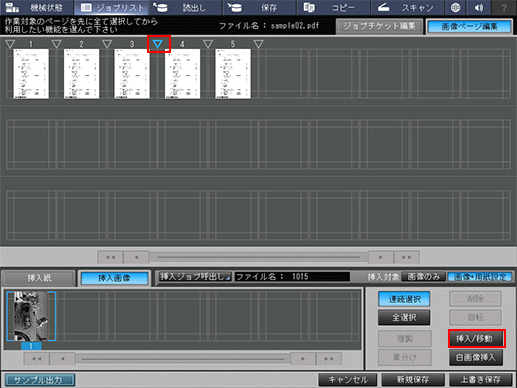Screen dimensions: 517x388
Task: Jump to first page in main page scroller
Action: coord(110,257)
